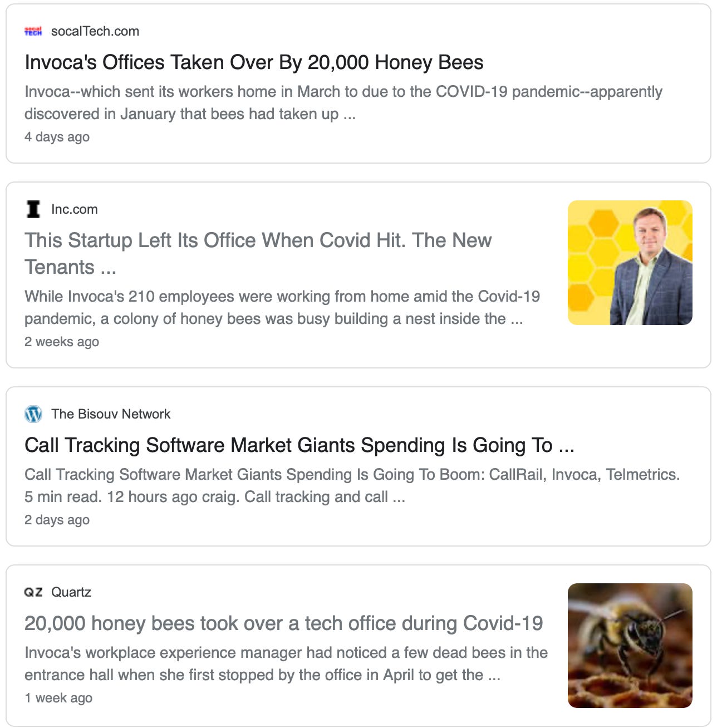Open the Invoca's Offices Taken Over headline
The width and height of the screenshot is (717, 728).
254,62
